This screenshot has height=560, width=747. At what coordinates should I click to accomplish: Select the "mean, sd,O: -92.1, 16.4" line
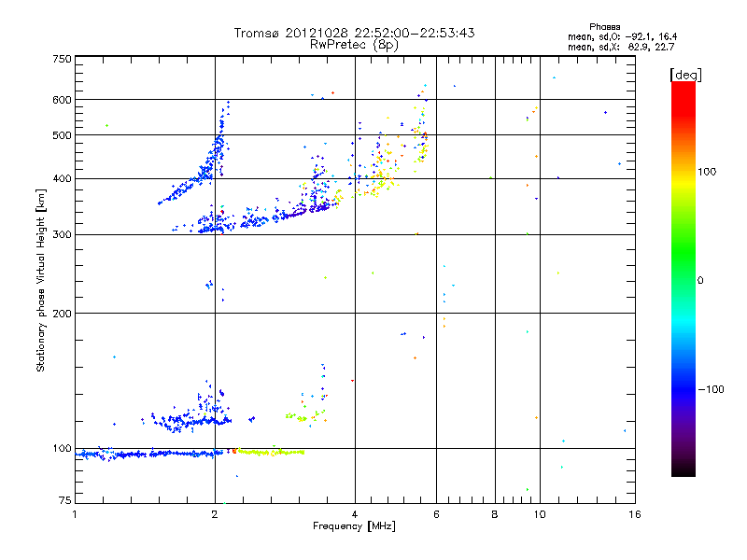click(x=622, y=36)
